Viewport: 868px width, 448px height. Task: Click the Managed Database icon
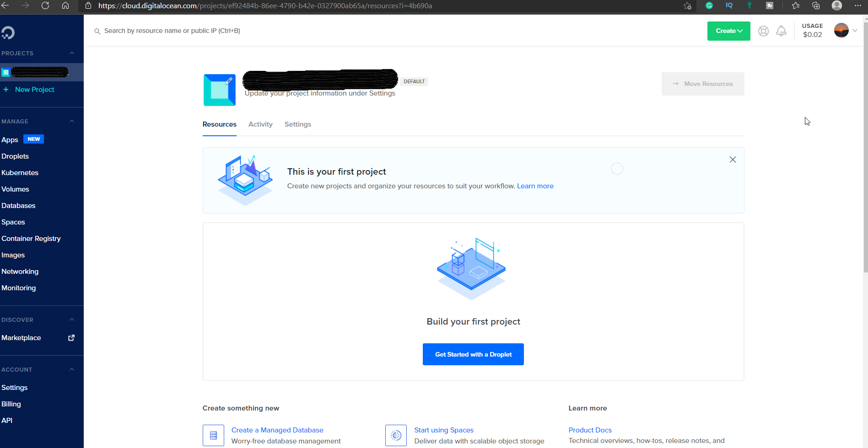coord(213,435)
